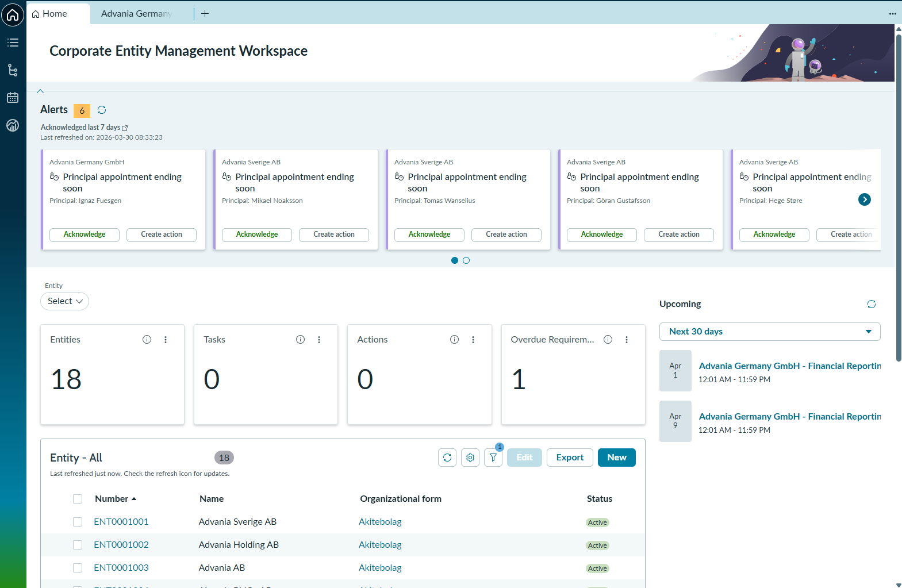Viewport: 902px width, 588px height.
Task: Open the Overdue Requirements count 1
Action: (519, 379)
